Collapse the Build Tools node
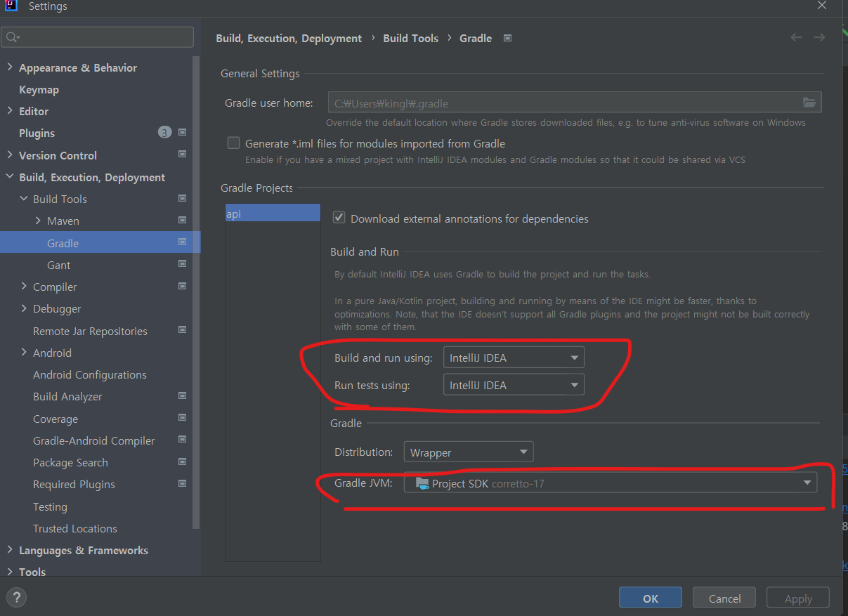Image resolution: width=848 pixels, height=616 pixels. pyautogui.click(x=24, y=199)
